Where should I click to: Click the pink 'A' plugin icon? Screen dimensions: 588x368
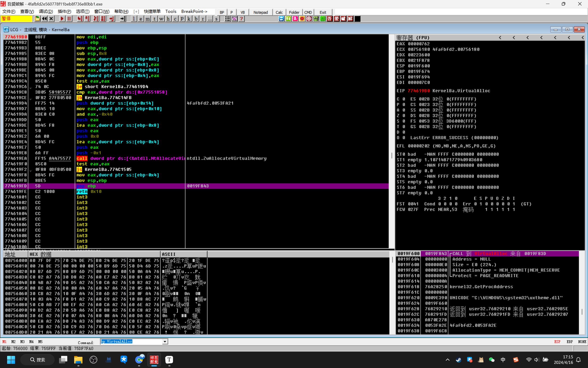(295, 19)
